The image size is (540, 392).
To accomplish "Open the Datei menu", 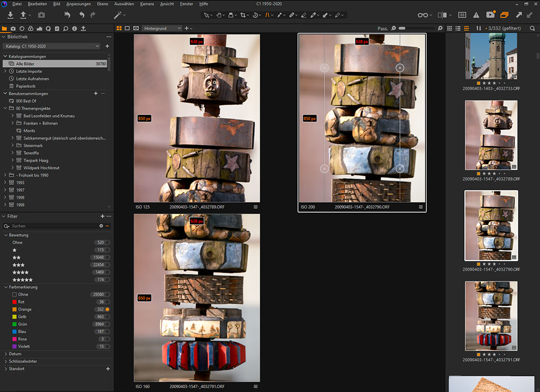I will tap(17, 4).
